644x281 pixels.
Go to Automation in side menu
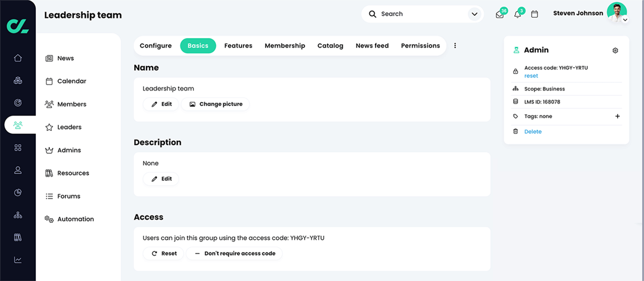[75, 219]
